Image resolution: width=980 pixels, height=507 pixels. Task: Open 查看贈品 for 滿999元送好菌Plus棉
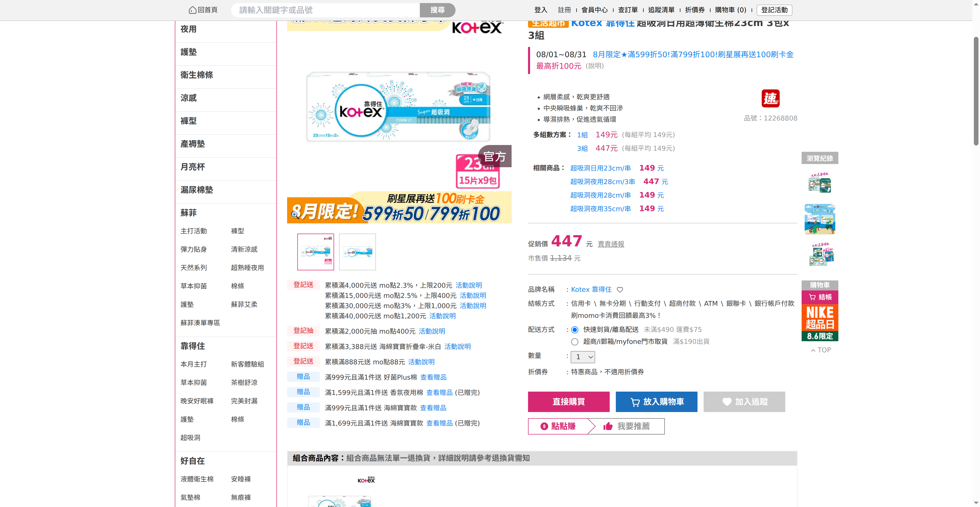[x=433, y=378]
